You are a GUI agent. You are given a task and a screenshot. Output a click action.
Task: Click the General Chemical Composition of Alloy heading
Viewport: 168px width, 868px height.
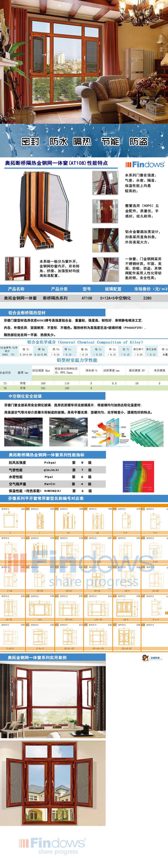(x=85, y=342)
